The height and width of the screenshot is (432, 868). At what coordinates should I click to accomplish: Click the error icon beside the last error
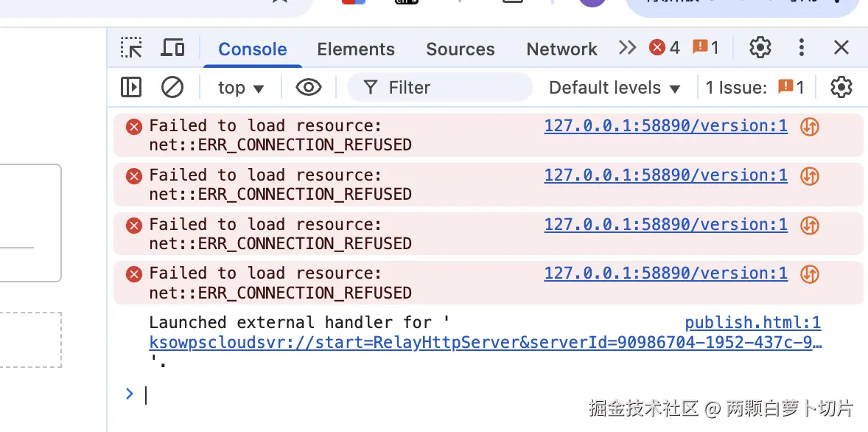pyautogui.click(x=134, y=274)
